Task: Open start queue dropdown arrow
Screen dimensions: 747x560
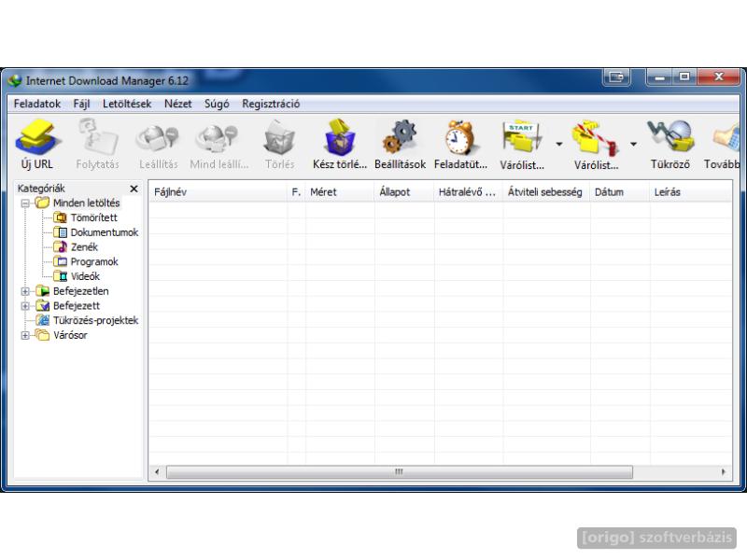Action: click(558, 144)
